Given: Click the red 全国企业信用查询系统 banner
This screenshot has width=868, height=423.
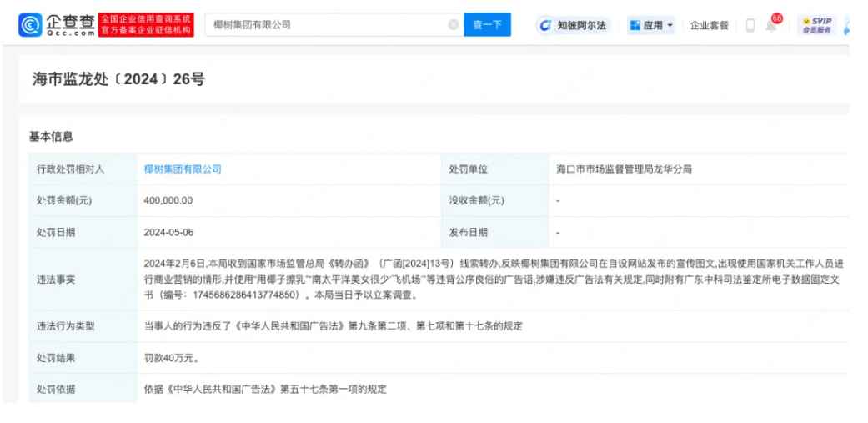Looking at the screenshot, I should point(145,24).
